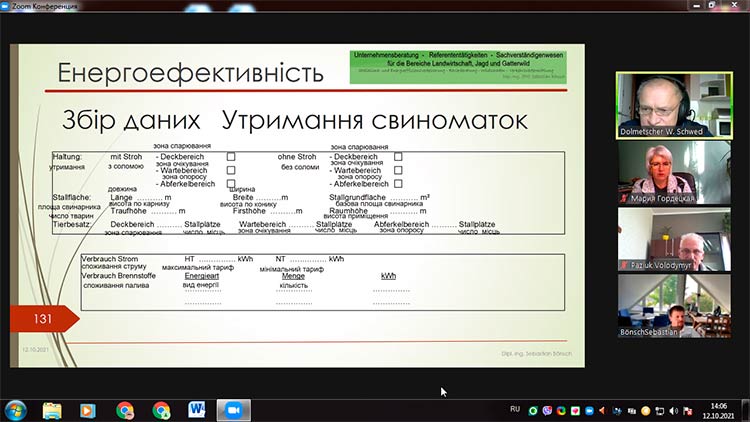Select Paziuk Volodymyr video tile
Viewport: 750px width, 422px height.
coord(674,239)
